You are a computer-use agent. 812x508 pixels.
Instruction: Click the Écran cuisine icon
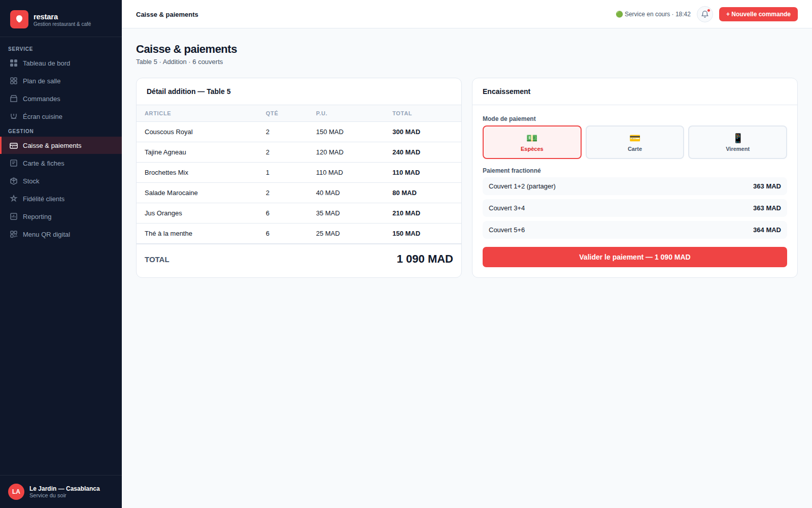tap(14, 116)
